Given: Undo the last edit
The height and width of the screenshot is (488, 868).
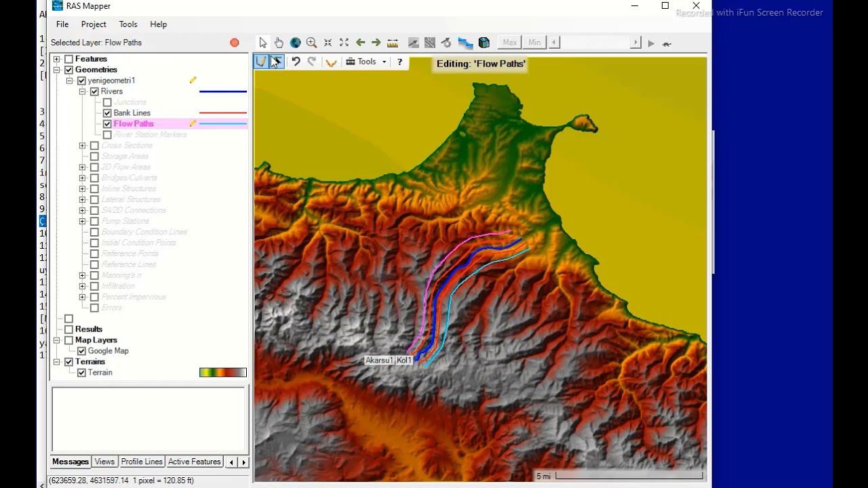Looking at the screenshot, I should [x=296, y=62].
